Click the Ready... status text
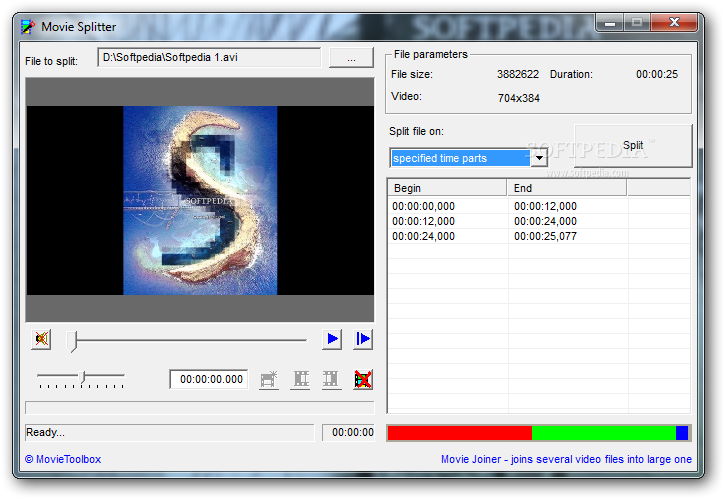Image resolution: width=725 pixels, height=499 pixels. [x=45, y=432]
